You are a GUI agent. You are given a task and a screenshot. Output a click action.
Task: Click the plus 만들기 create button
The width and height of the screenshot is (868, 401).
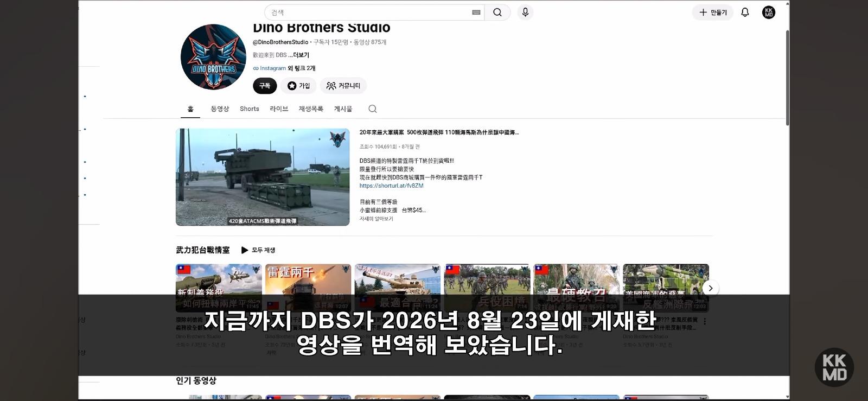[713, 12]
